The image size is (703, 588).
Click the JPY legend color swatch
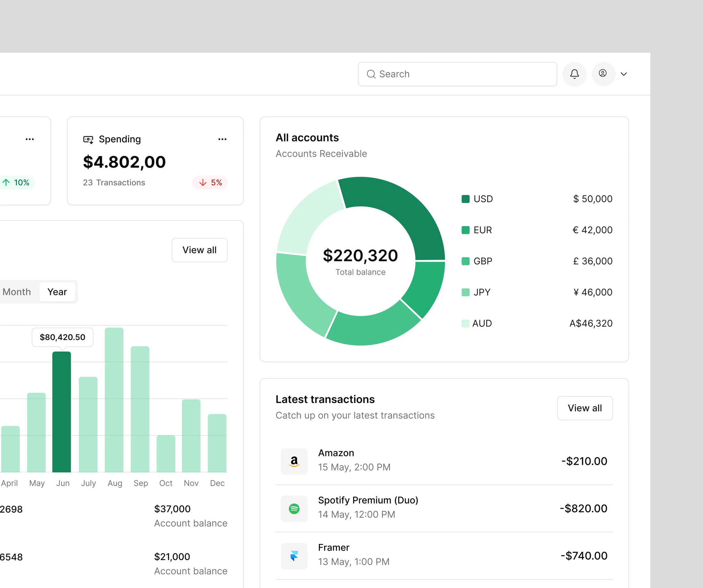point(465,292)
